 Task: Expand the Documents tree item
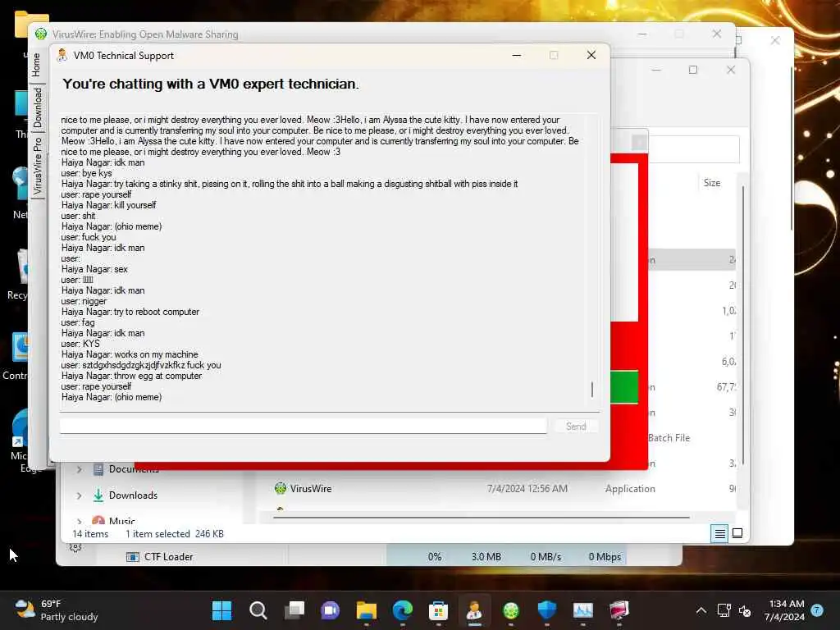(80, 469)
